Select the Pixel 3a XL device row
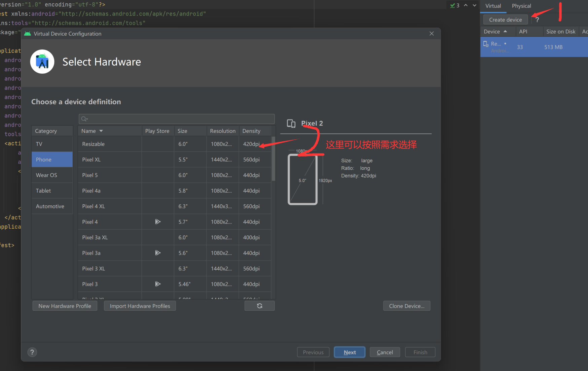 tap(175, 237)
